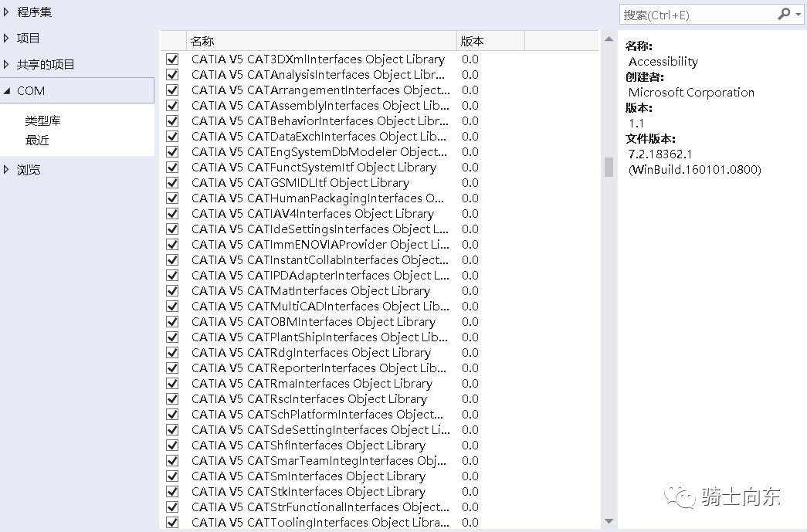Select CATIA V5 CATRscInterfaces Object Library row
The image size is (807, 532).
pyautogui.click(x=379, y=398)
